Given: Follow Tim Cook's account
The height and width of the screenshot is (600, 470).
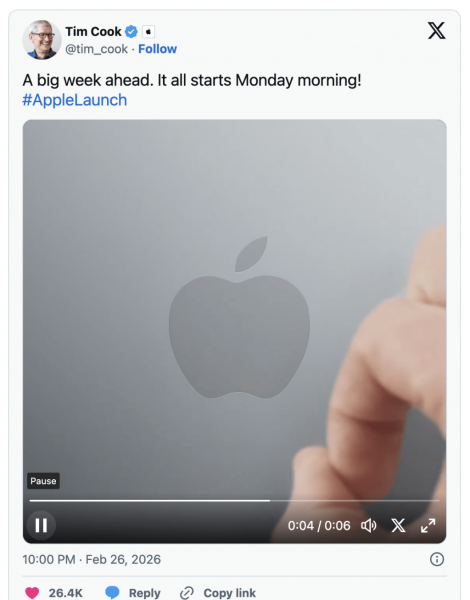Looking at the screenshot, I should point(157,49).
